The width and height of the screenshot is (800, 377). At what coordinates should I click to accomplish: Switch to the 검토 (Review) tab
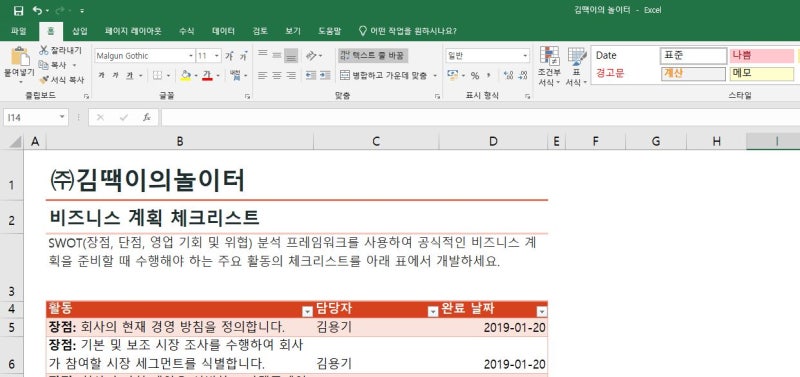[260, 31]
